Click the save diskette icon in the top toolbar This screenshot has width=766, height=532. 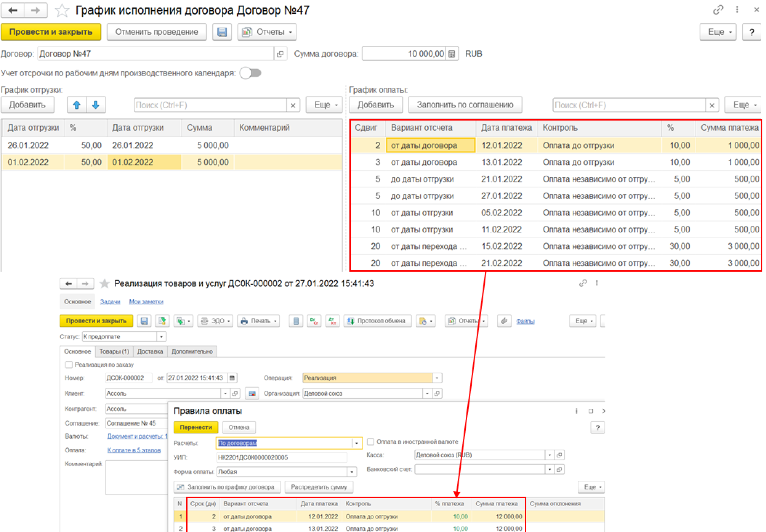click(222, 32)
